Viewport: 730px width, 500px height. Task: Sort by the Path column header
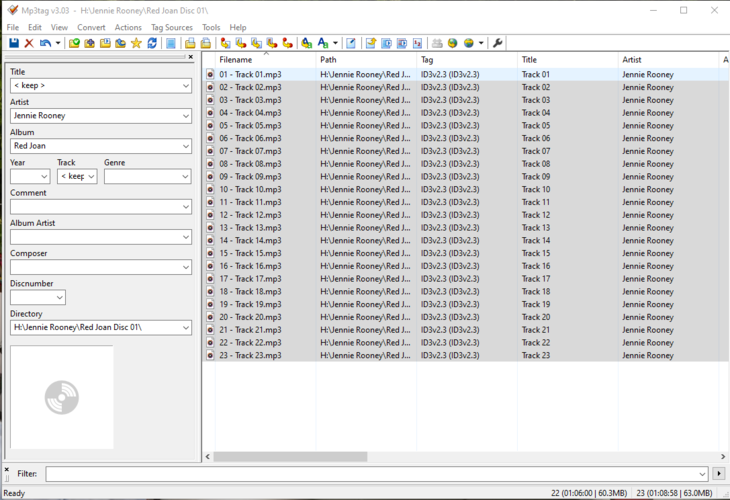[366, 60]
